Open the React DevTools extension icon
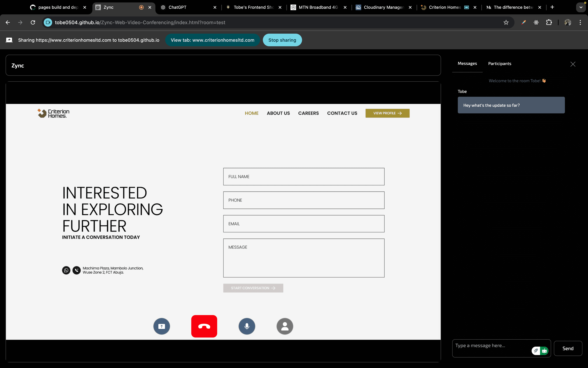 (536, 22)
